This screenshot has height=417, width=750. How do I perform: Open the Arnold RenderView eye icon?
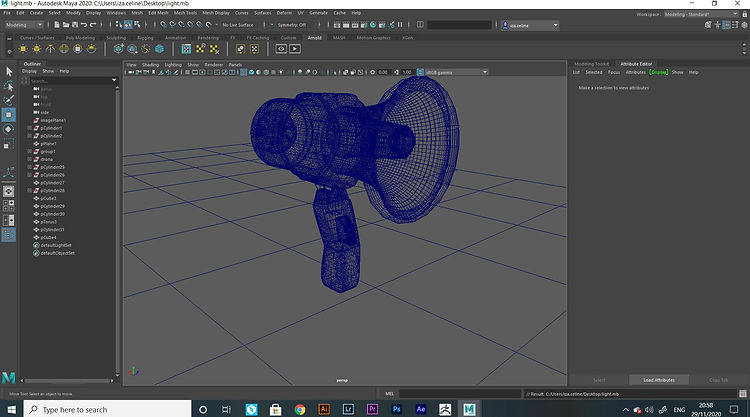(x=281, y=49)
